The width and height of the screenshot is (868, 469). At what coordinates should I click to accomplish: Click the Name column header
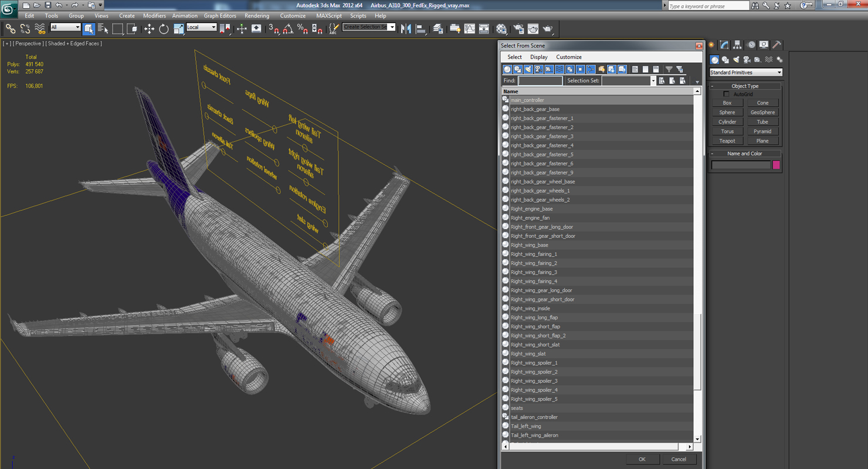[x=598, y=91]
